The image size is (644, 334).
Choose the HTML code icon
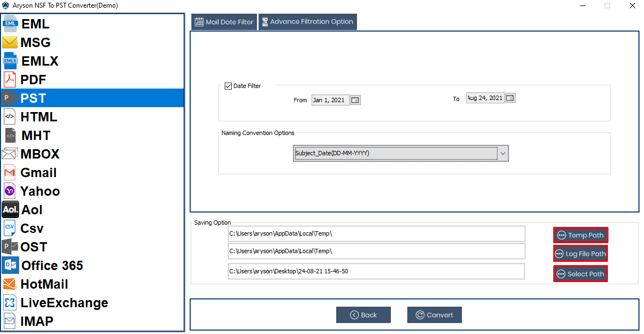10,116
